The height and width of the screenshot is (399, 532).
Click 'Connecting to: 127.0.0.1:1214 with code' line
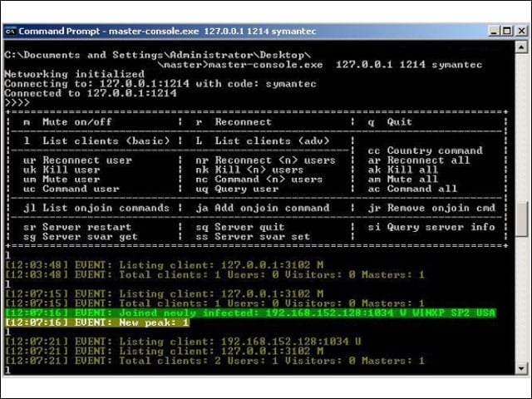point(160,83)
